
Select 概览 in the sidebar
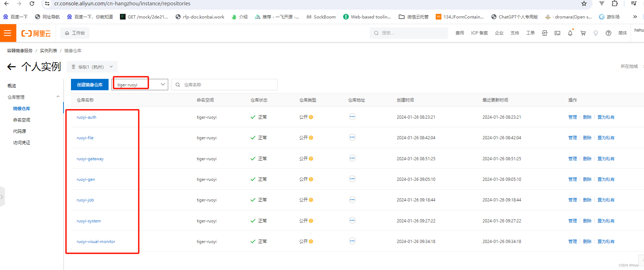pyautogui.click(x=12, y=86)
